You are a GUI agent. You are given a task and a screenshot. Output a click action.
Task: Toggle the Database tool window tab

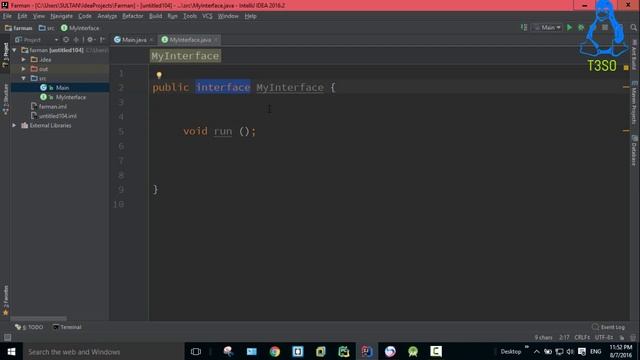[x=634, y=151]
